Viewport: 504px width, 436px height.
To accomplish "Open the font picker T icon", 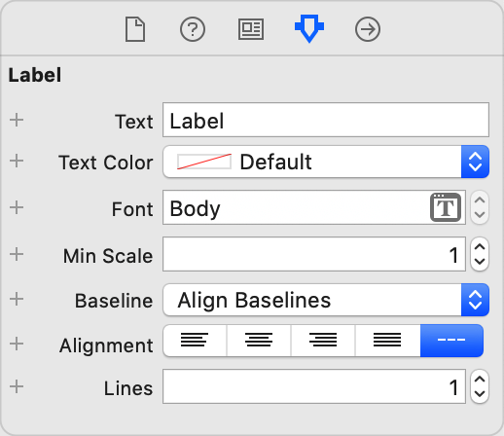I will point(446,207).
